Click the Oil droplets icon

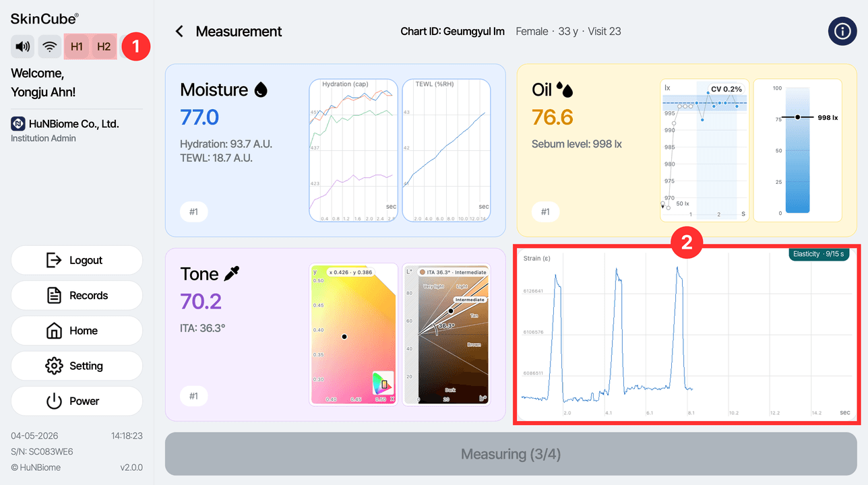pos(565,90)
